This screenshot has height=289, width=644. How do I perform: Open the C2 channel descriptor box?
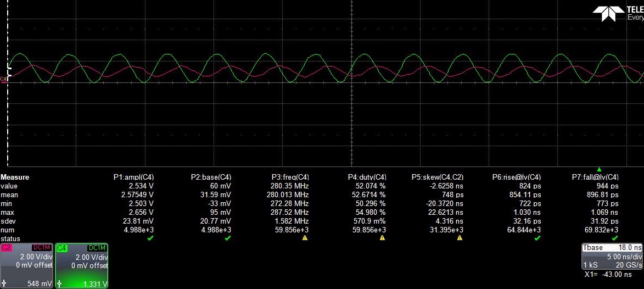point(27,266)
